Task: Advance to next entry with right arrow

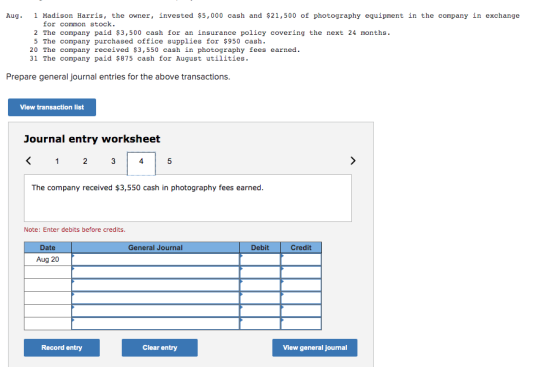Action: tap(353, 161)
